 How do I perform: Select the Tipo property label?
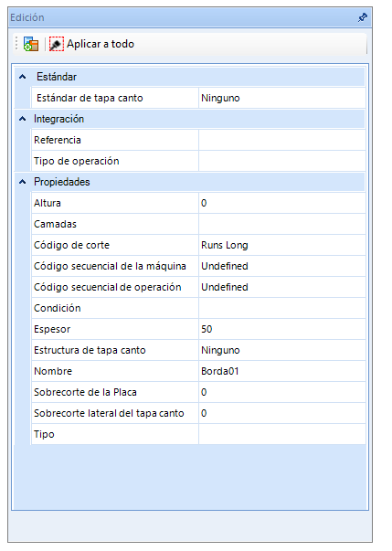[x=44, y=434]
